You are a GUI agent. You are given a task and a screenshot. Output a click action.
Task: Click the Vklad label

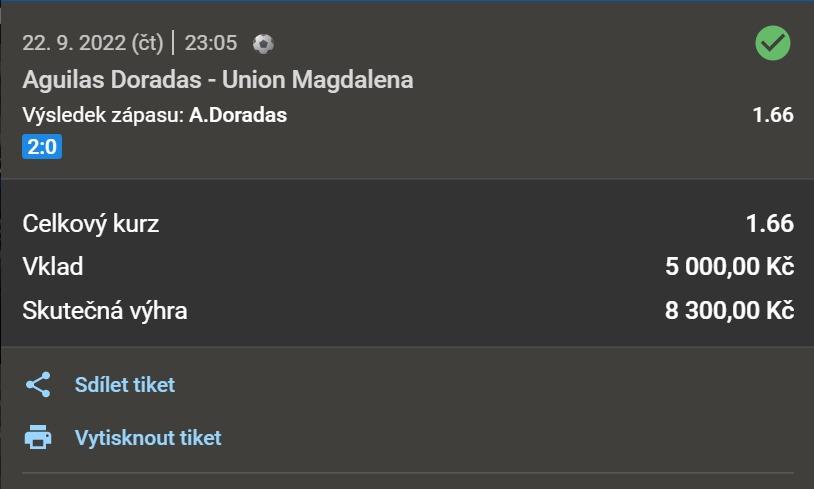(x=53, y=267)
